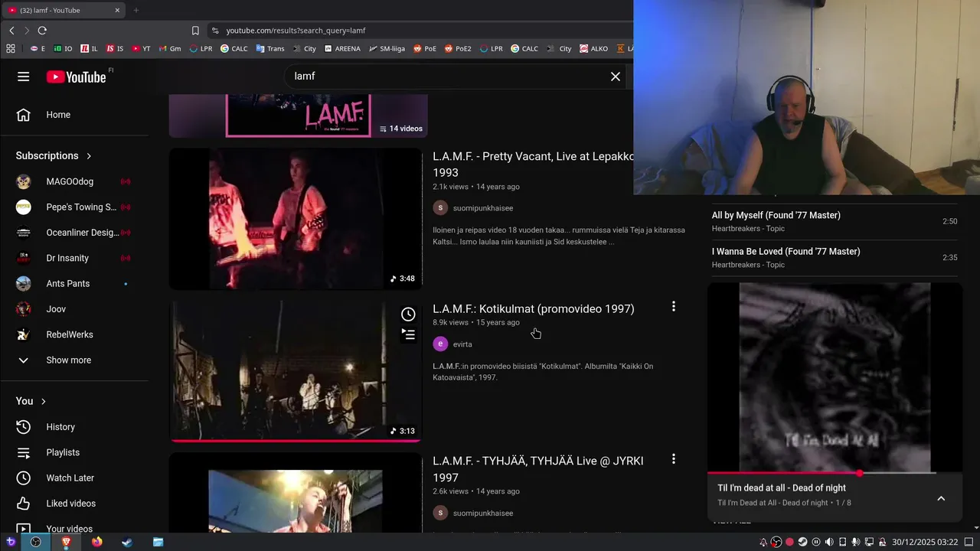The height and width of the screenshot is (551, 980).
Task: Open more options for Kotikulmat promovideo
Action: (674, 307)
